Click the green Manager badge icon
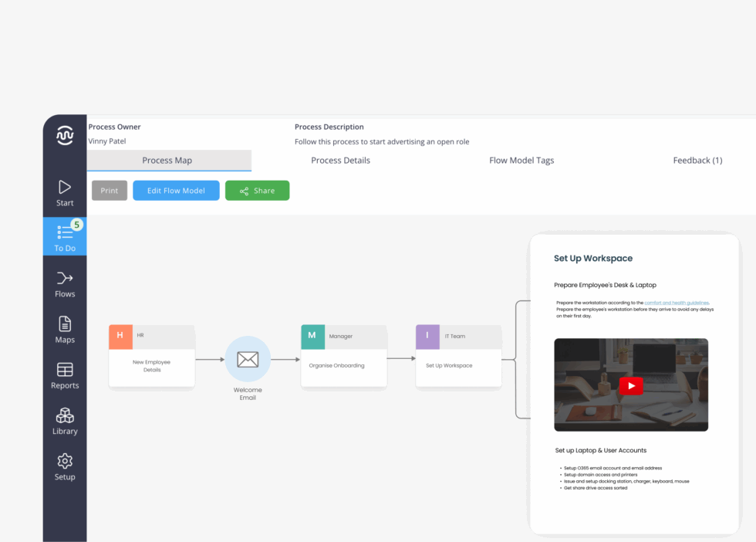 pos(312,337)
